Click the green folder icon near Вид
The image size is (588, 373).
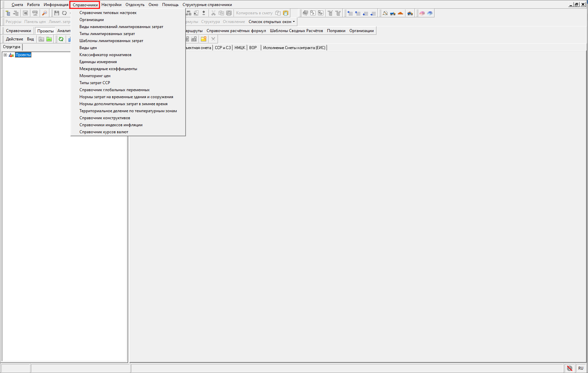click(49, 39)
